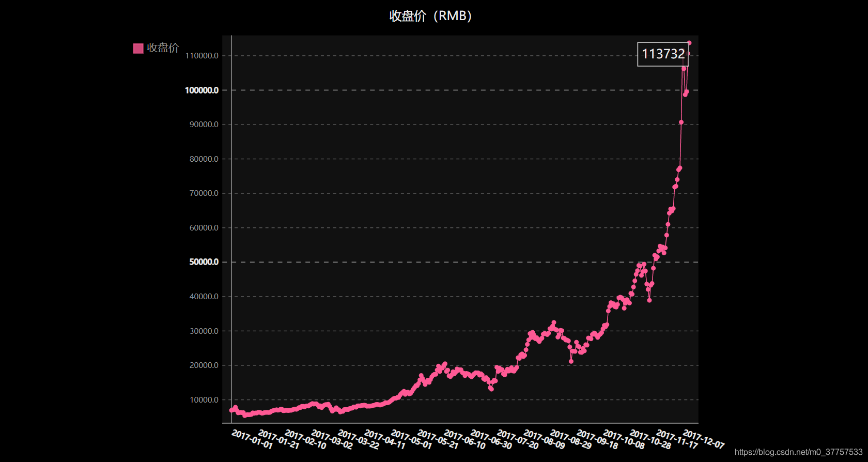Select the chart title 收盘价（RMB）
Image resolution: width=868 pixels, height=462 pixels.
[430, 16]
